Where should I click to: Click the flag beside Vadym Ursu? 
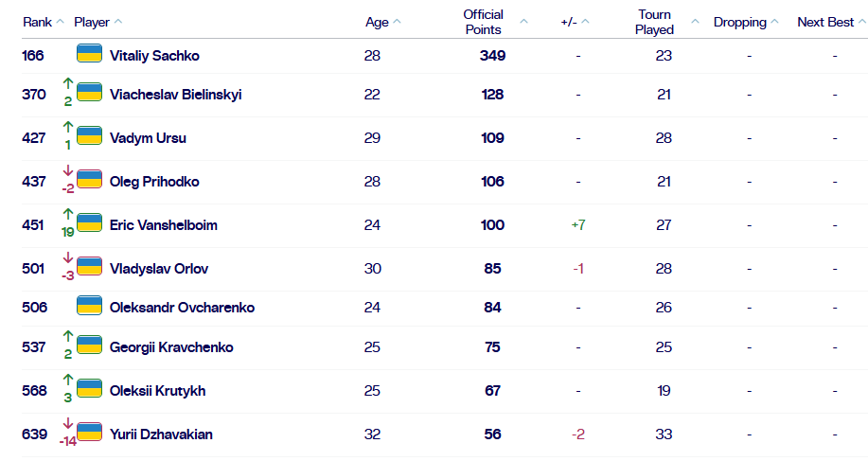coord(89,137)
